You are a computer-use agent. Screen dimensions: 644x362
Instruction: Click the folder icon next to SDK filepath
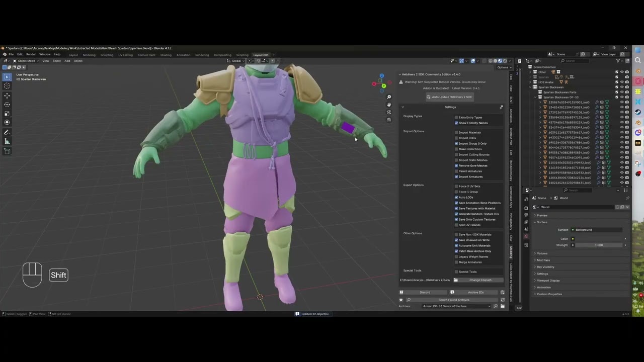[455, 280]
